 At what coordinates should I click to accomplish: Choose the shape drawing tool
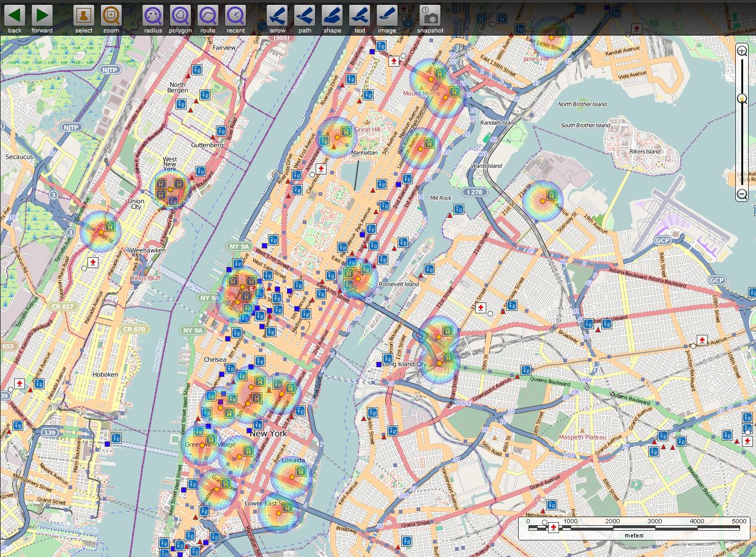pos(332,15)
